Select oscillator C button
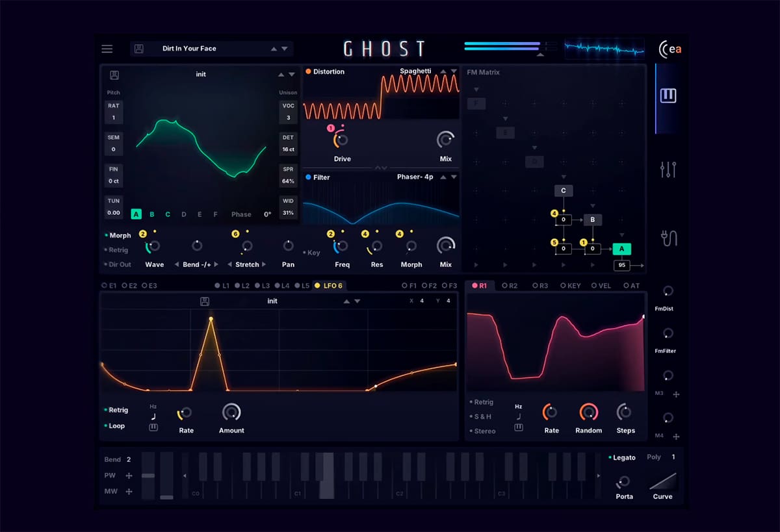This screenshot has height=532, width=780. coord(168,214)
